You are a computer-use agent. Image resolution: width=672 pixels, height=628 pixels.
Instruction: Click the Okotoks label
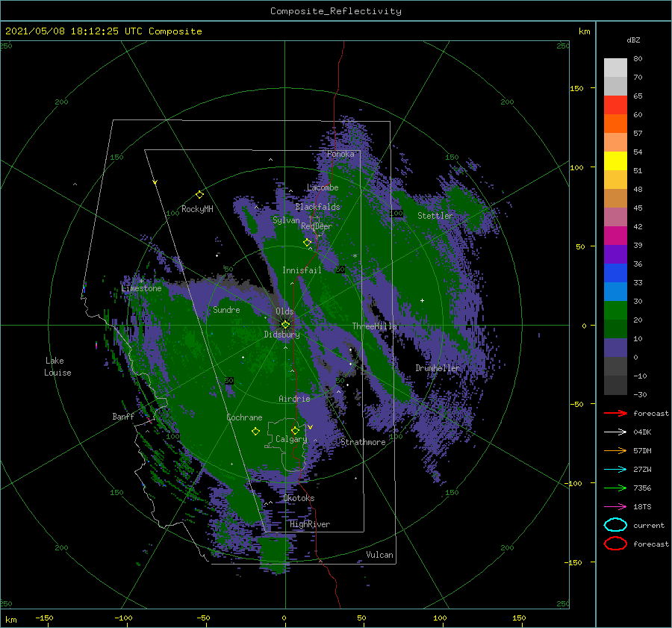tap(299, 498)
